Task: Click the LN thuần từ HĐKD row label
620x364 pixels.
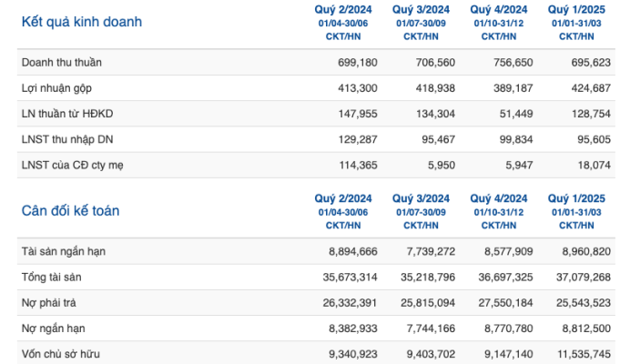Action: pos(67,114)
